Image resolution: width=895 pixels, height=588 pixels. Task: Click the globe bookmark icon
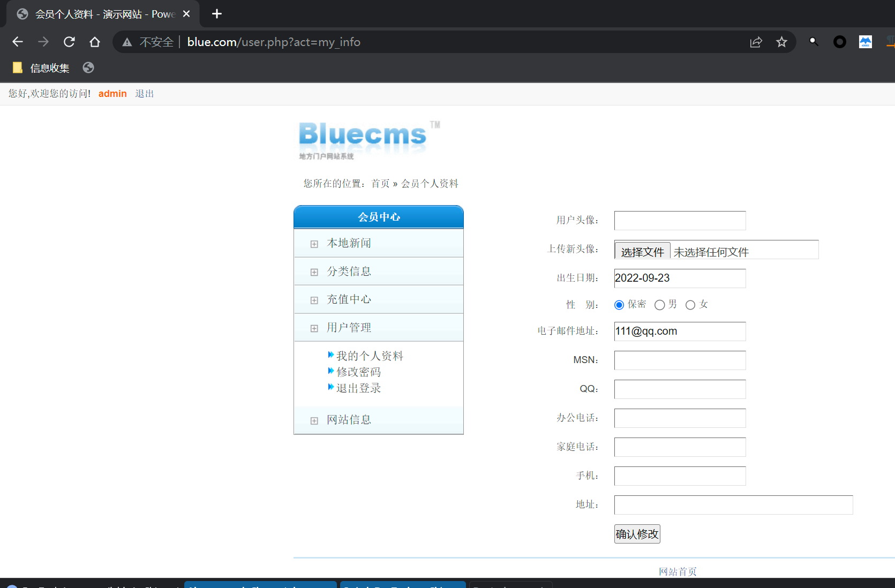pos(88,67)
